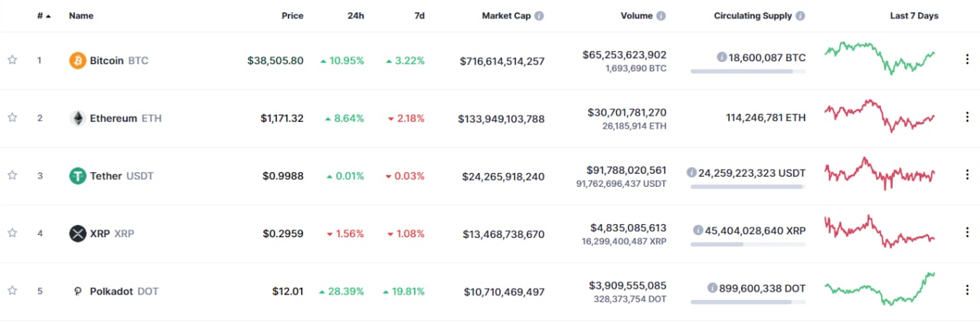Sort table by the # rank column
This screenshot has height=323, width=980.
(x=44, y=15)
